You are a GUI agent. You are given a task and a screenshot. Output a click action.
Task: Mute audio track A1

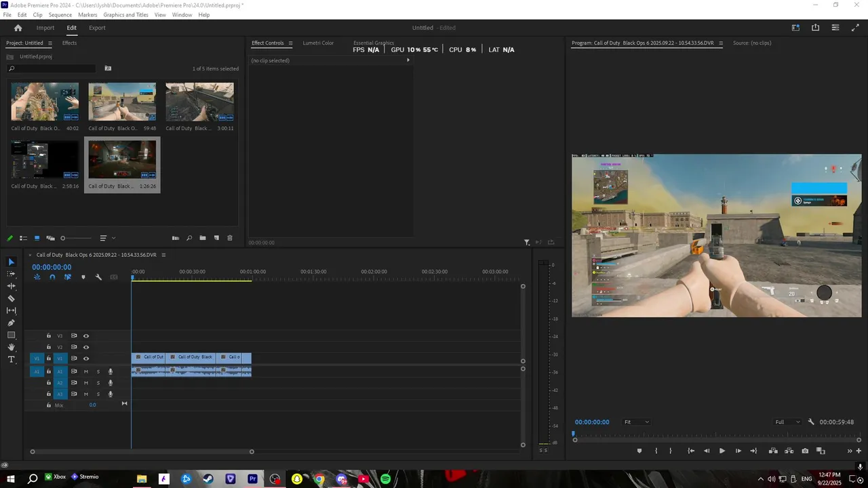point(86,371)
